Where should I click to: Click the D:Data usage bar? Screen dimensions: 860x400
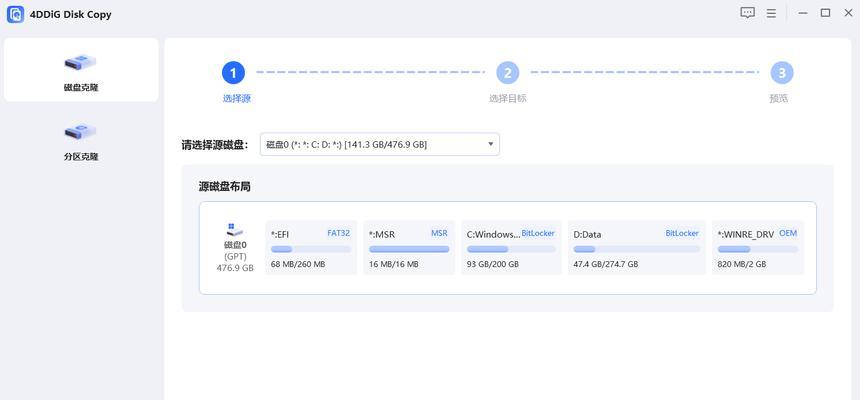click(x=637, y=249)
